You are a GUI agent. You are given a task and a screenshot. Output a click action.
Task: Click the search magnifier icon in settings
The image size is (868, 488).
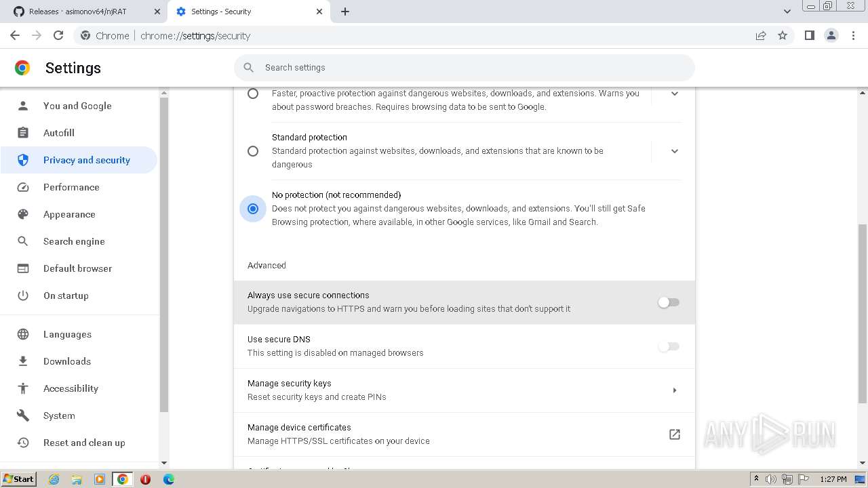249,67
